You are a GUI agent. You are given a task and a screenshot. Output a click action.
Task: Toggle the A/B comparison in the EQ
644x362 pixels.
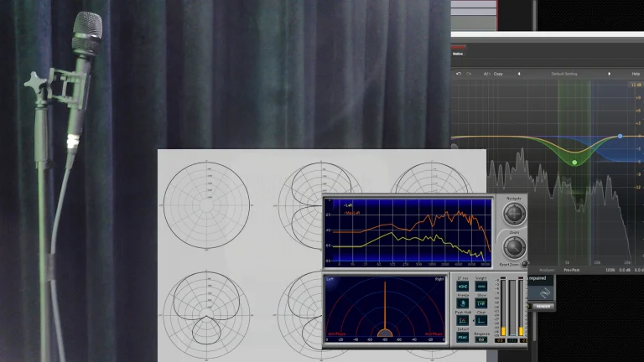[x=487, y=74]
